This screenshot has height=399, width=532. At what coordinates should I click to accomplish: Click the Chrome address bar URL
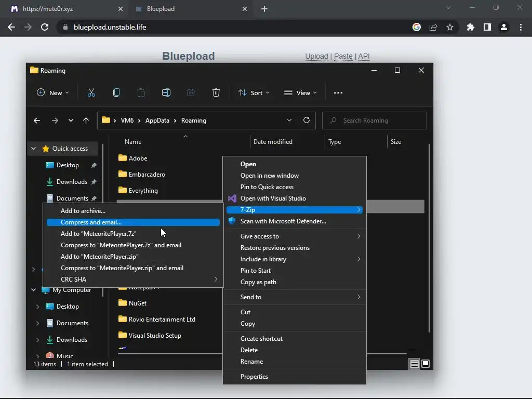click(110, 27)
